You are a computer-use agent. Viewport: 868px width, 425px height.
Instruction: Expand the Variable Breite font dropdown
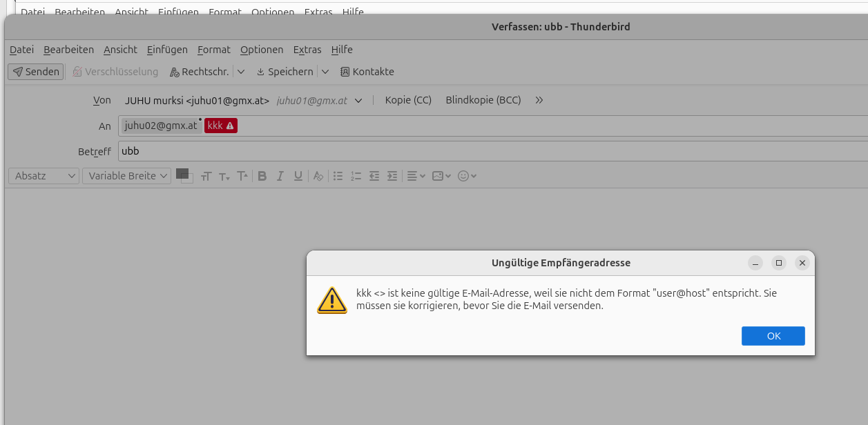(126, 176)
